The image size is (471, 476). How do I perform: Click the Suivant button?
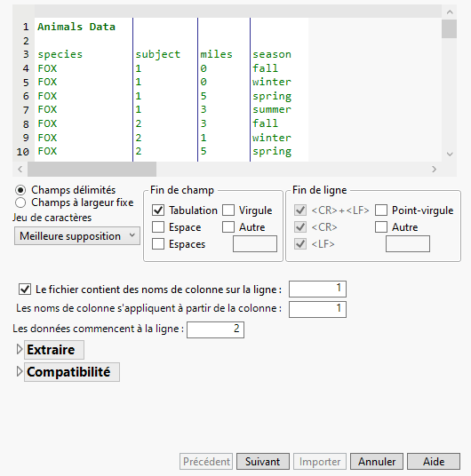263,462
